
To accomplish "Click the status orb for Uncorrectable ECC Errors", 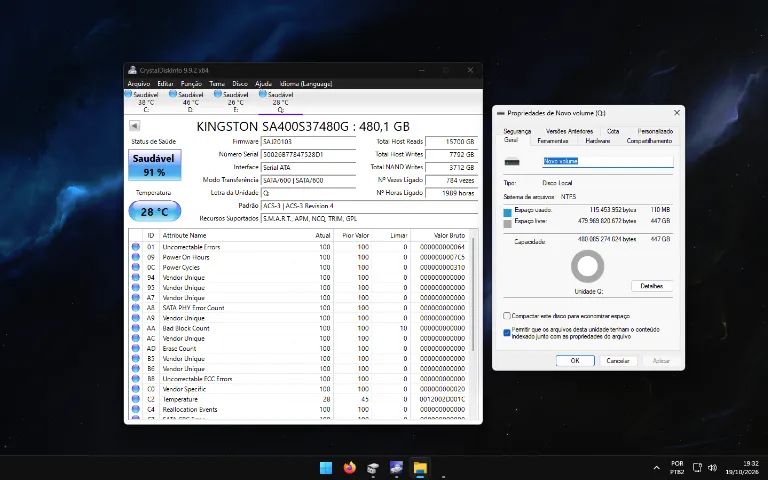I will point(136,379).
